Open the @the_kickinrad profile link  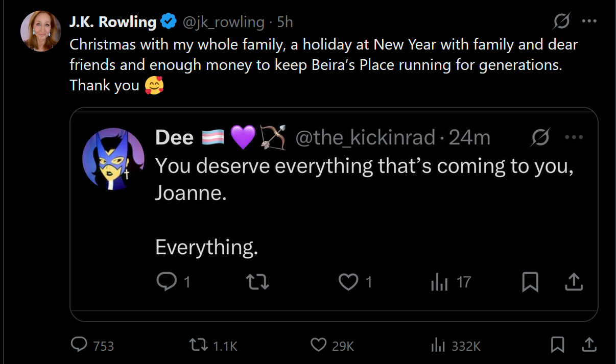click(365, 138)
